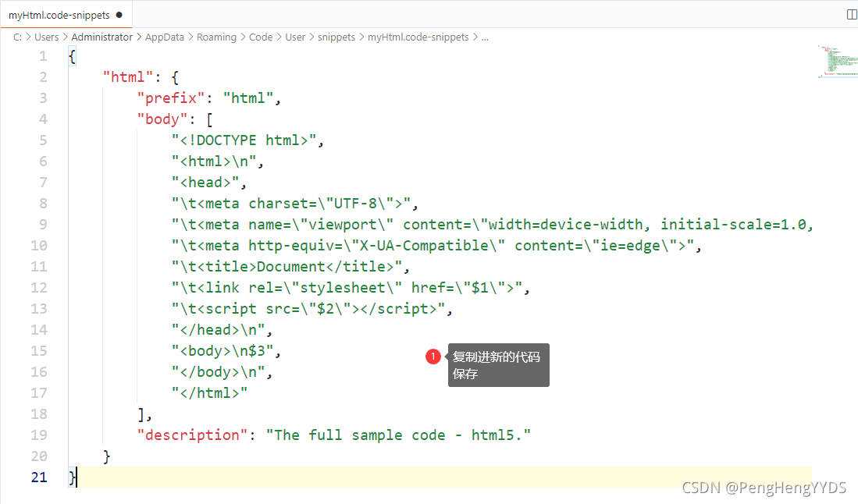Open the Code breadcrumb segment
This screenshot has width=858, height=504.
(x=261, y=37)
